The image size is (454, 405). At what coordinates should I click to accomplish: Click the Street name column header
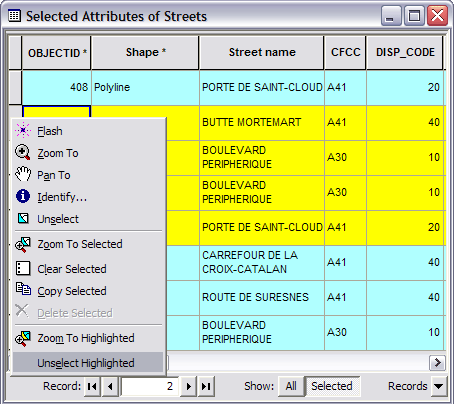[x=262, y=52]
